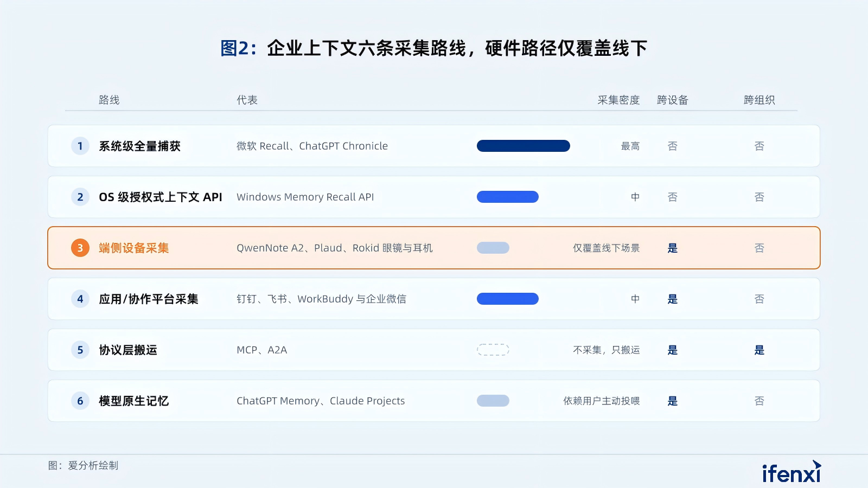Click the light density bar in 端侧设备采集 row
The image size is (868, 488).
(493, 248)
